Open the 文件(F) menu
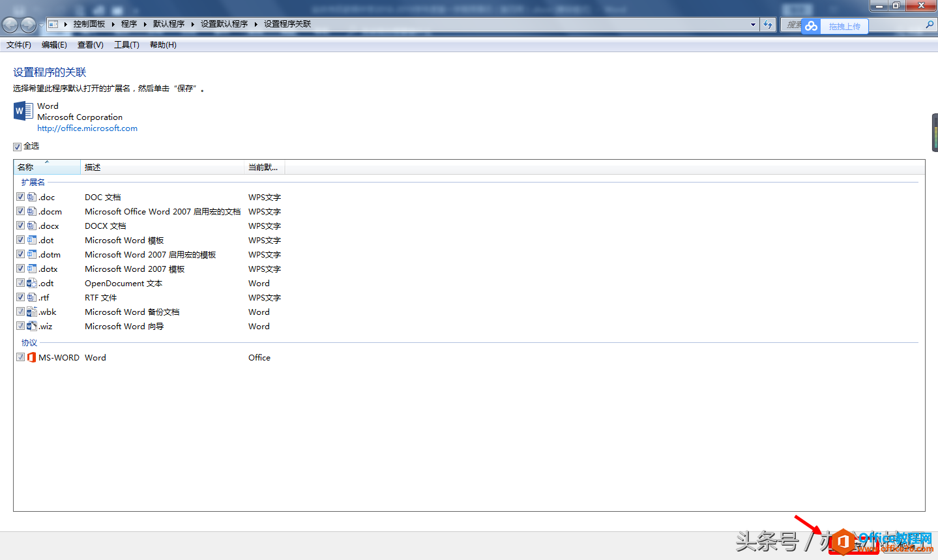Screen dimensions: 938x560 click(x=19, y=45)
